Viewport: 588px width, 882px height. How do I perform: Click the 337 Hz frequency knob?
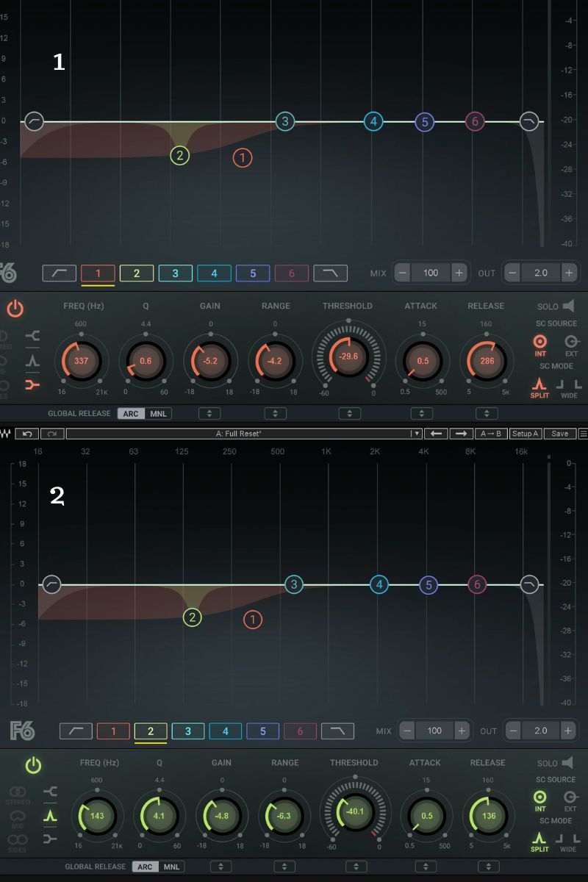point(82,361)
